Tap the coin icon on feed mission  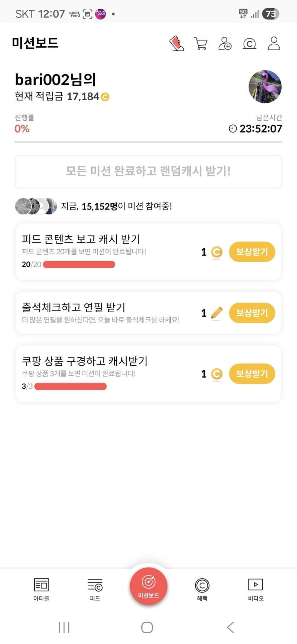point(216,252)
